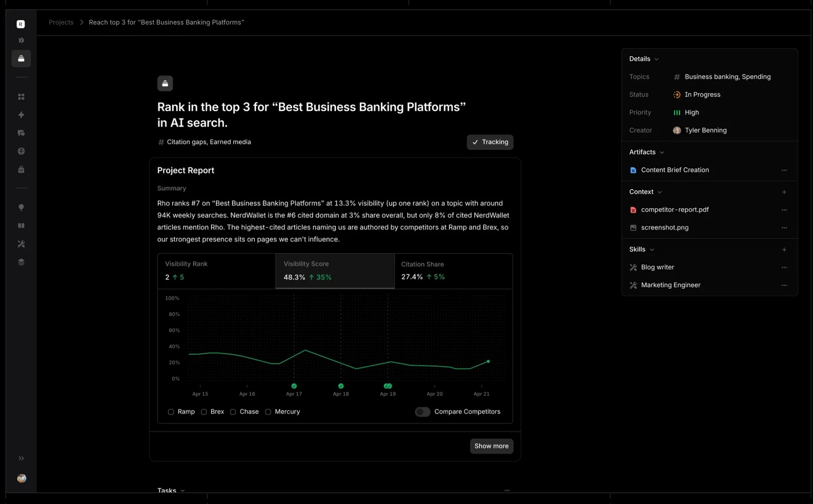This screenshot has height=504, width=813.
Task: Collapse the Artifacts section
Action: pyautogui.click(x=662, y=152)
